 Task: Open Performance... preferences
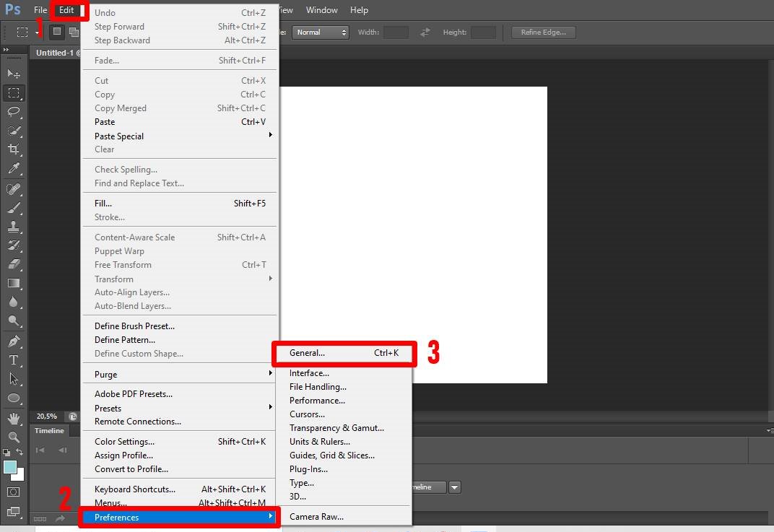click(344, 401)
